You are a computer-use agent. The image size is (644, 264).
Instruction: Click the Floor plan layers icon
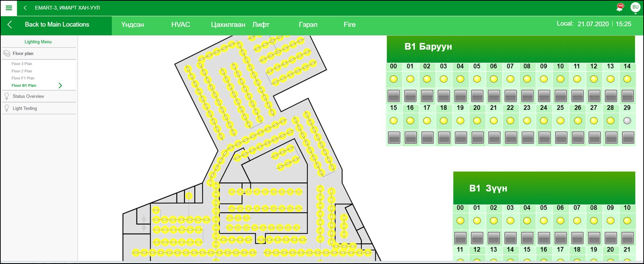6,53
